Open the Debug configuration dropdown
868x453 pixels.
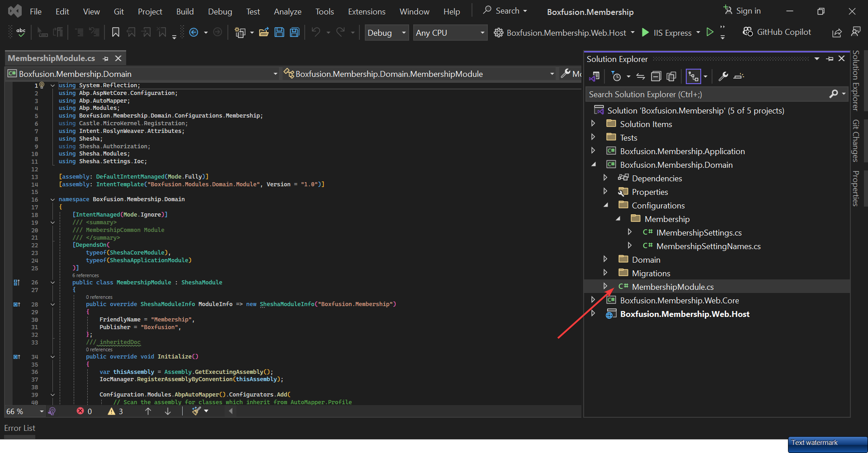point(387,33)
